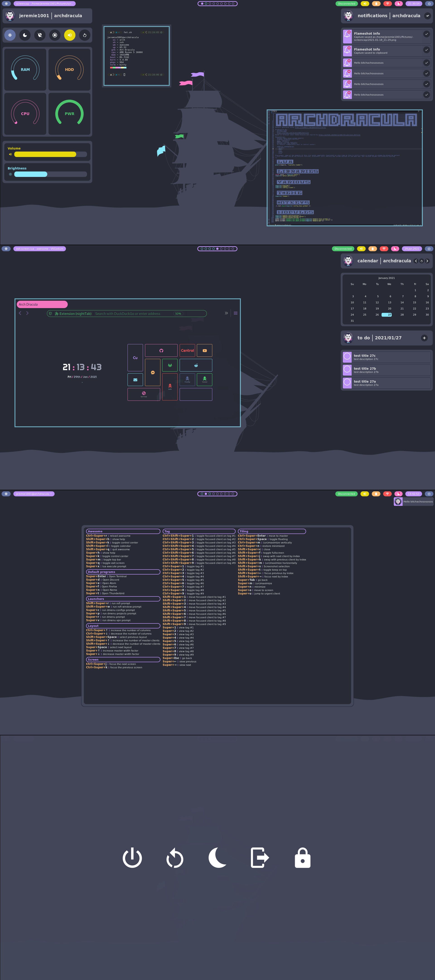Open the Reddit shortcut tile
Screen dimensions: 435x980
(196, 365)
